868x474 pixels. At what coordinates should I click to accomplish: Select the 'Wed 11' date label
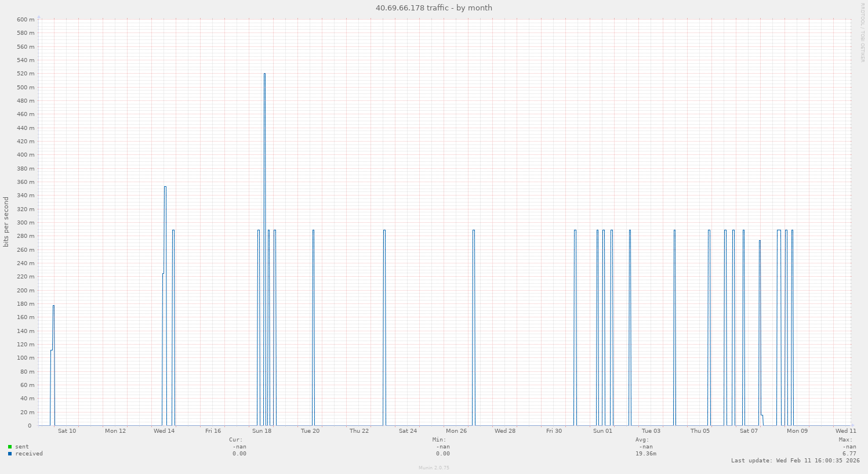click(845, 430)
